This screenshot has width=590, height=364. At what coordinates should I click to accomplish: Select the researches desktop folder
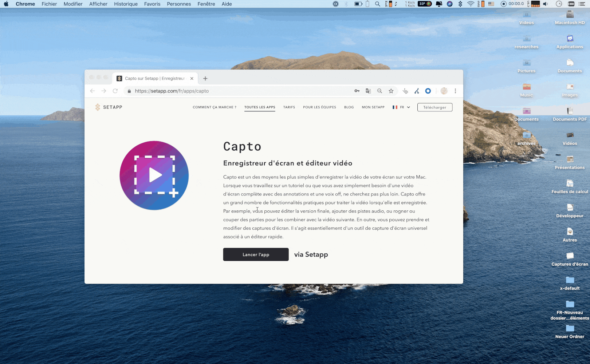pyautogui.click(x=527, y=41)
